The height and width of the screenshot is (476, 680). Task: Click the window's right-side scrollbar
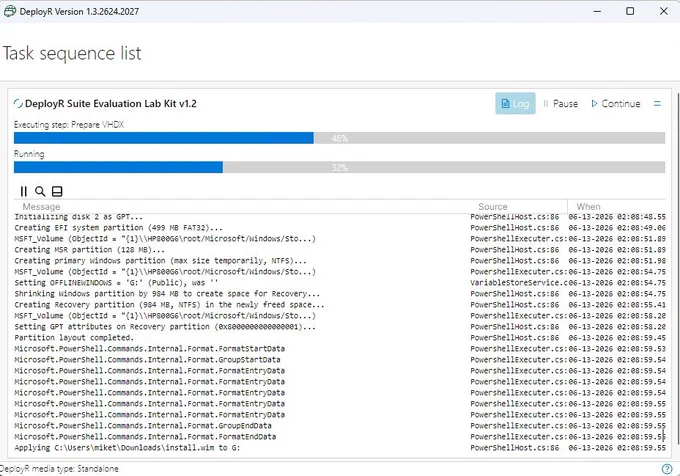(x=676, y=269)
